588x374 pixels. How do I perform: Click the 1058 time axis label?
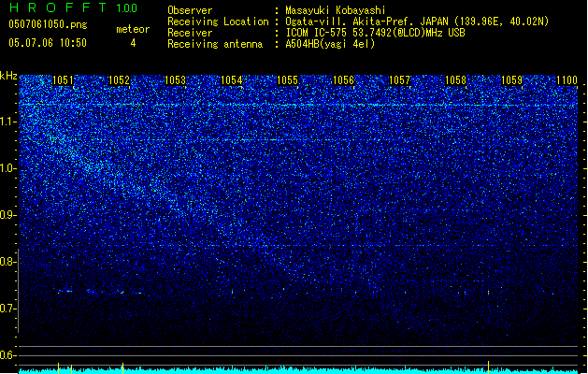455,80
